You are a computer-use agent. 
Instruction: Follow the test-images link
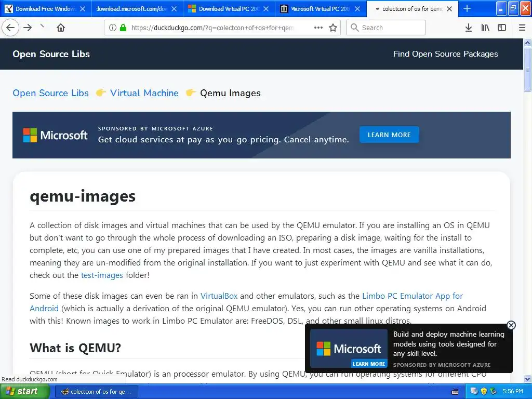[102, 275]
